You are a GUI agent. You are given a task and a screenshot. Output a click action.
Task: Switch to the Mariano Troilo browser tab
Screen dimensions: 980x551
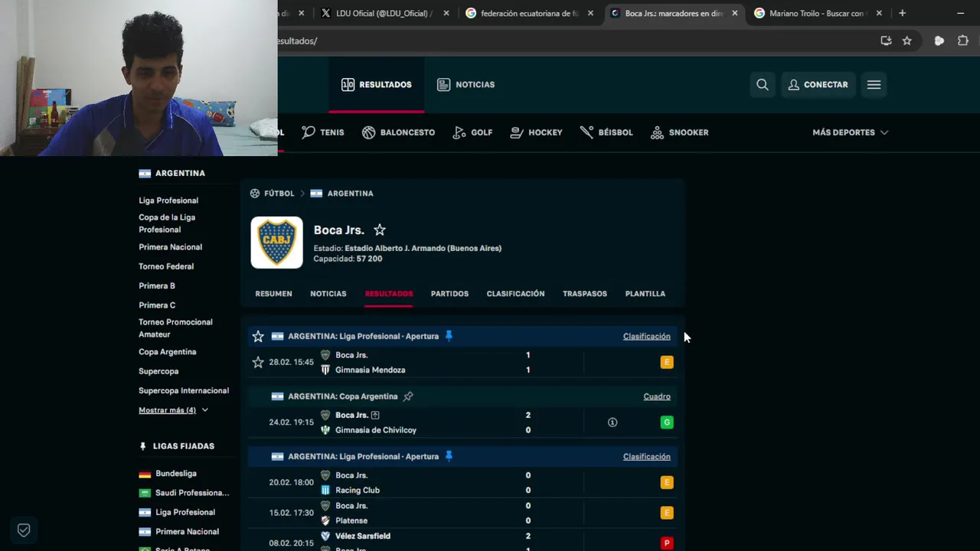point(818,13)
